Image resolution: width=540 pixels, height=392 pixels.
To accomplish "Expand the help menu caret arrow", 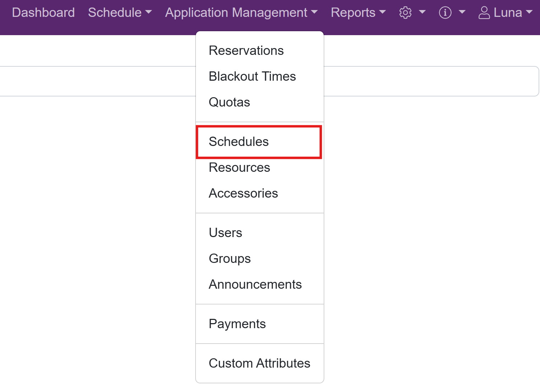I will [x=462, y=12].
